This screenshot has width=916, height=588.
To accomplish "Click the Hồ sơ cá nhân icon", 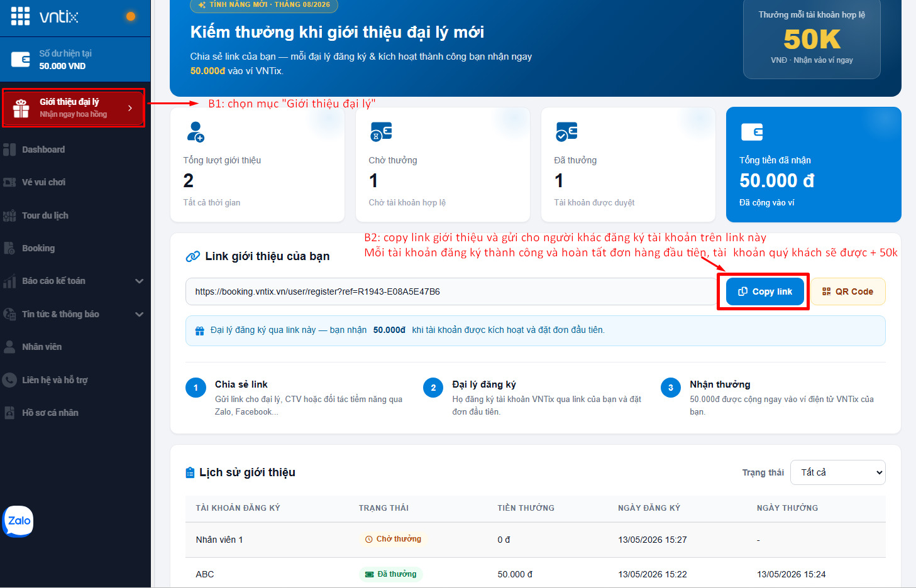I will (9, 413).
